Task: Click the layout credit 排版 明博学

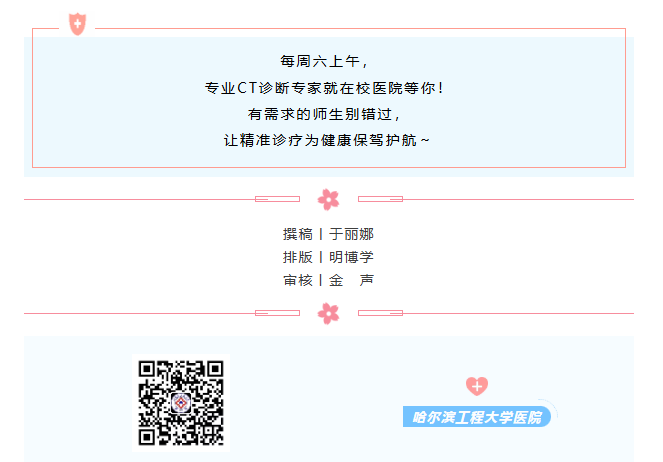Action: point(328,257)
